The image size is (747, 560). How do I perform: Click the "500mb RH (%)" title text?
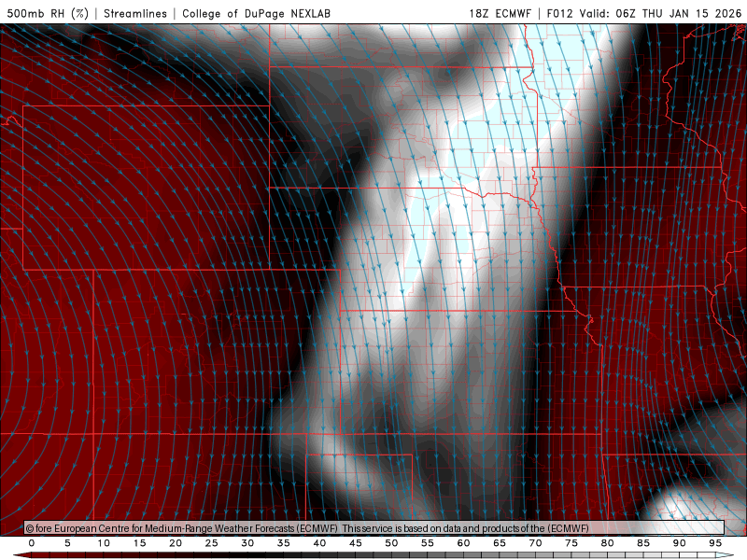(48, 13)
